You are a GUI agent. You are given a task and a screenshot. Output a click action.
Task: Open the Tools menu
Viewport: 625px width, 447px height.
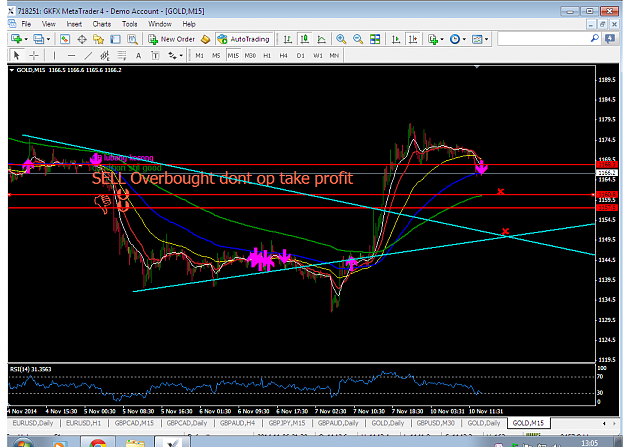tap(130, 24)
